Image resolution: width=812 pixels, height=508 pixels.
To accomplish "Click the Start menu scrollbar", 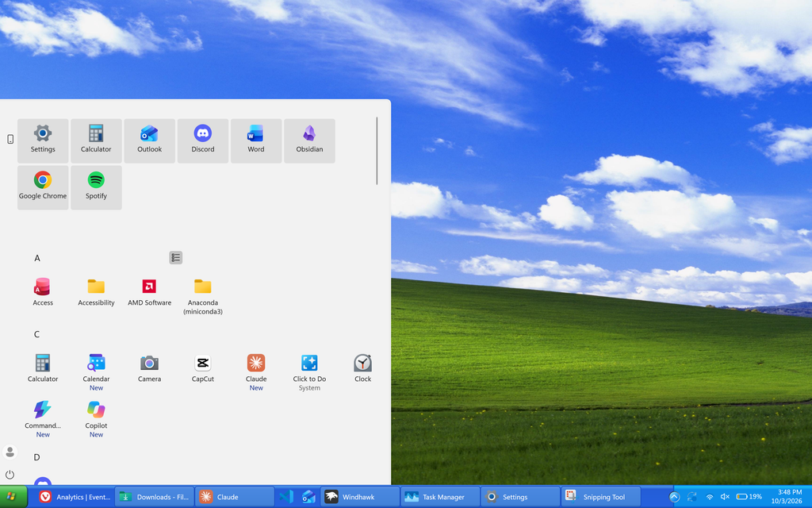I will [x=377, y=151].
